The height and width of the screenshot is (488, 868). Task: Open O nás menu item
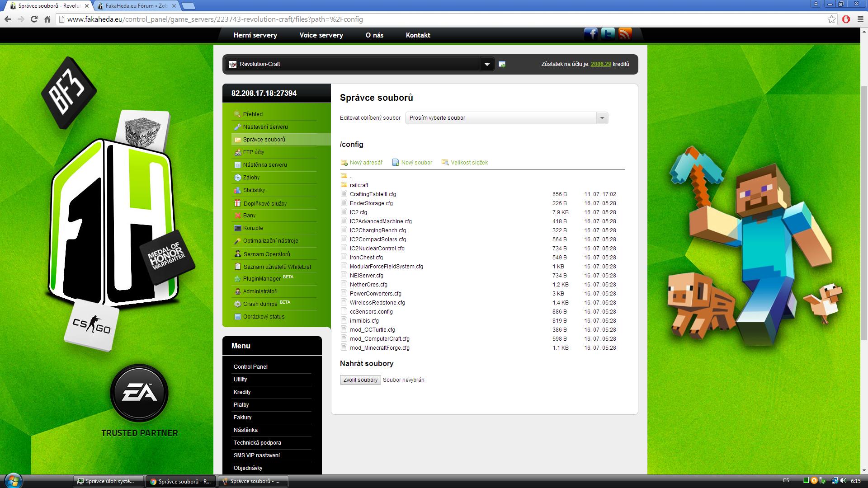point(375,35)
